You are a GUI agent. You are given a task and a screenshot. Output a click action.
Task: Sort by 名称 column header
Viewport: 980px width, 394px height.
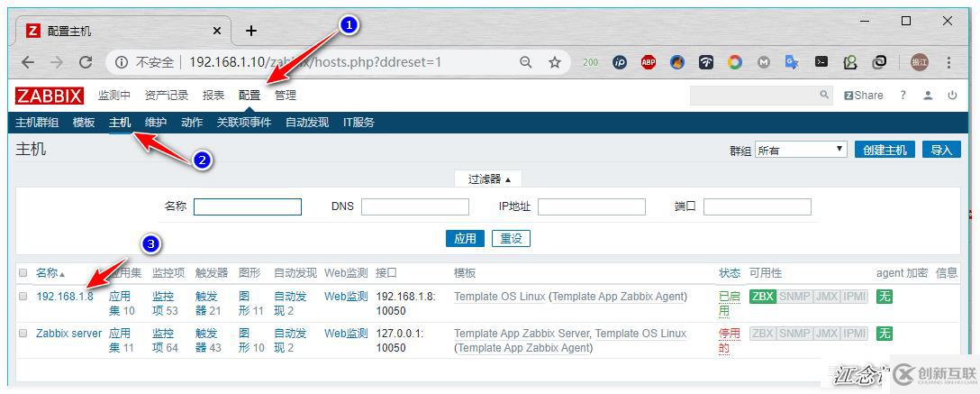(x=50, y=273)
